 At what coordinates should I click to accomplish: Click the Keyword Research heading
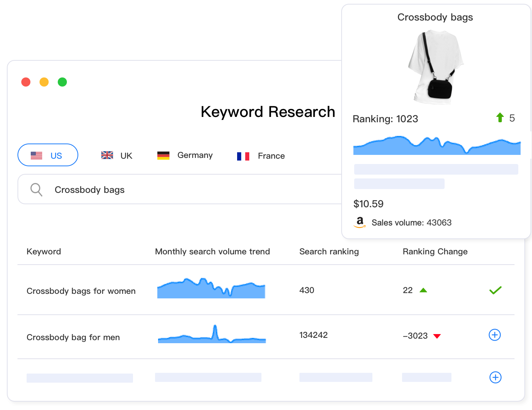click(x=268, y=111)
